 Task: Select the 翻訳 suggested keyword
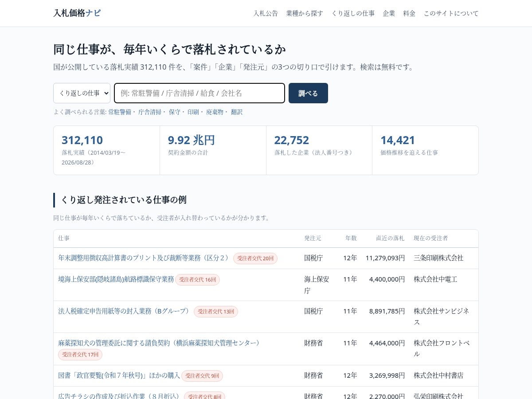(237, 112)
